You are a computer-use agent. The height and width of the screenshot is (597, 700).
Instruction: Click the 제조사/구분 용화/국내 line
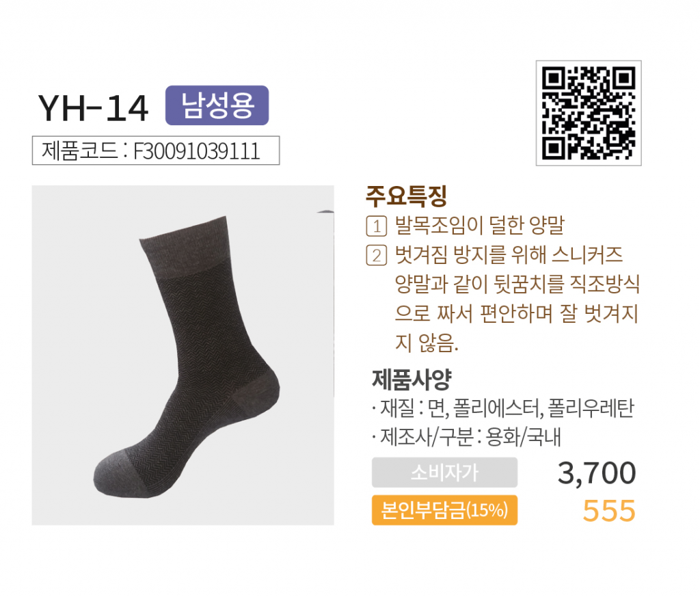(466, 437)
